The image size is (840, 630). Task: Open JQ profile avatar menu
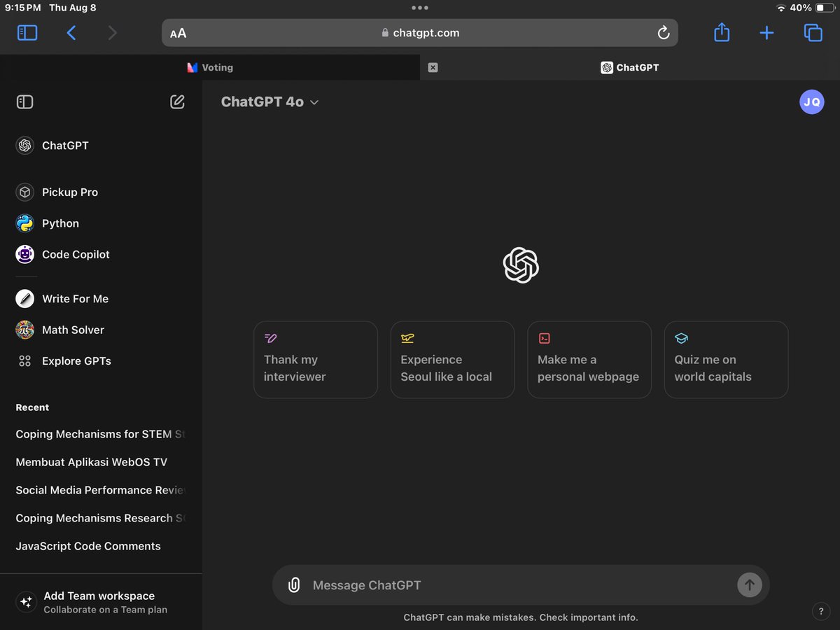(x=812, y=102)
